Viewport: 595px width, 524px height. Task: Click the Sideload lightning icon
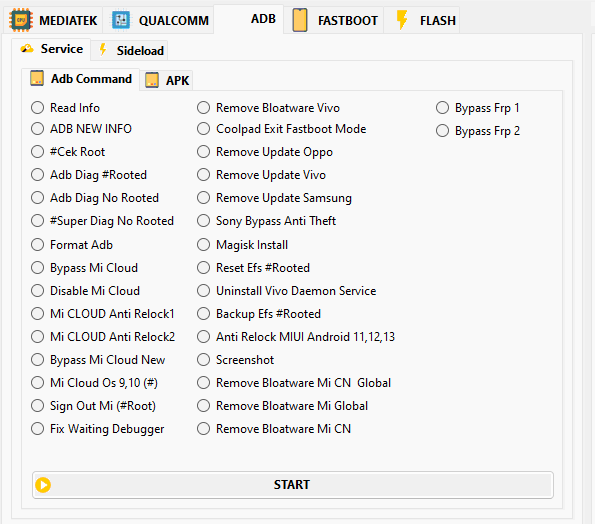pos(102,50)
